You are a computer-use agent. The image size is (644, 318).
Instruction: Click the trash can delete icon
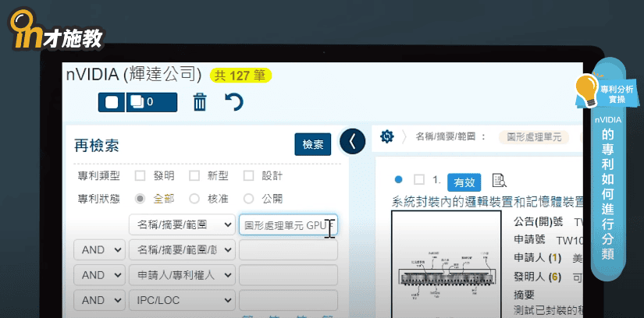tap(200, 102)
